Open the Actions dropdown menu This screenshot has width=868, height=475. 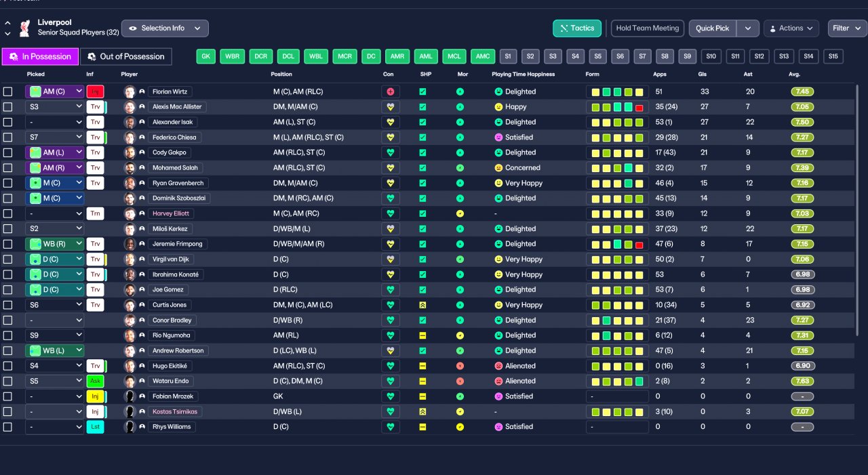791,28
